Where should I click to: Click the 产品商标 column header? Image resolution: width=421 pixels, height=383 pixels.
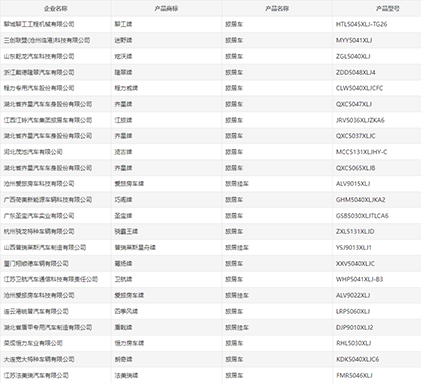tap(166, 9)
